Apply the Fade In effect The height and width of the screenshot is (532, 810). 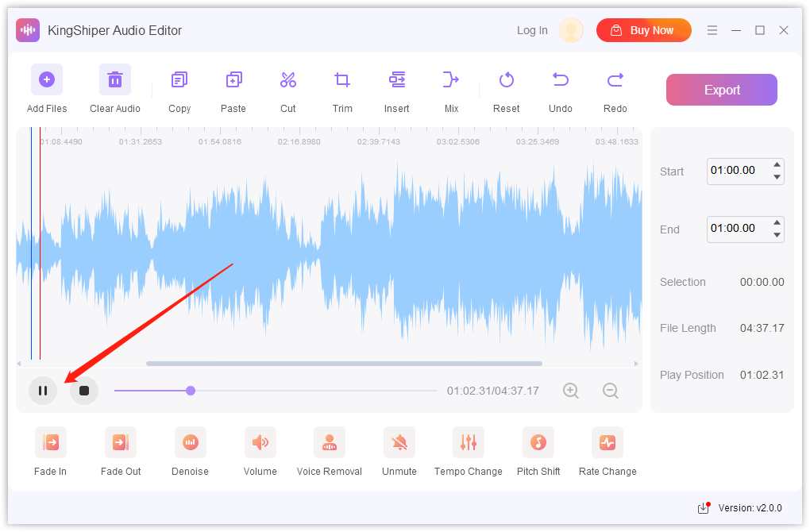point(51,442)
